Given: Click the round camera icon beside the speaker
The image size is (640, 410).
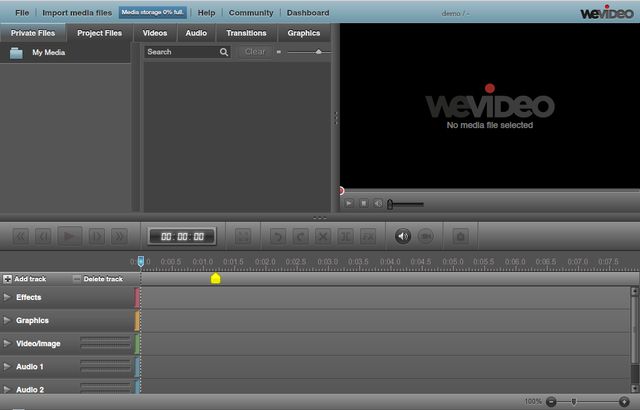Looking at the screenshot, I should coord(425,236).
